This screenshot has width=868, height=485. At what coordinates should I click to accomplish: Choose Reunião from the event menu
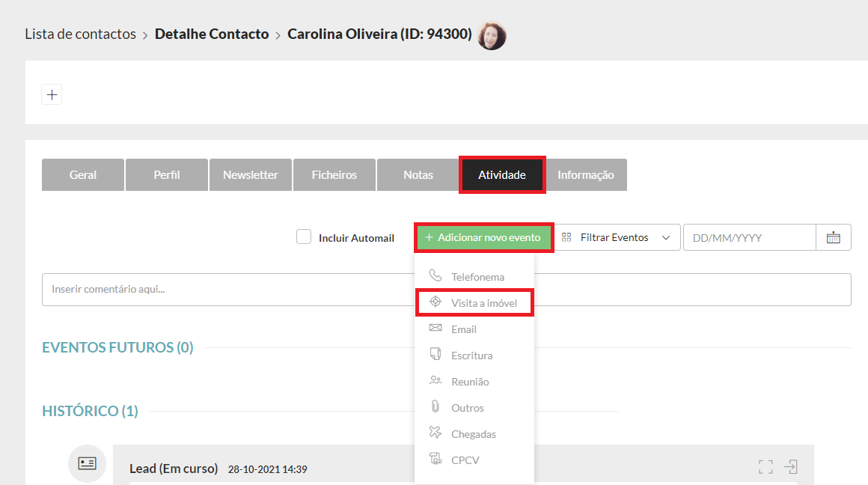pos(470,382)
